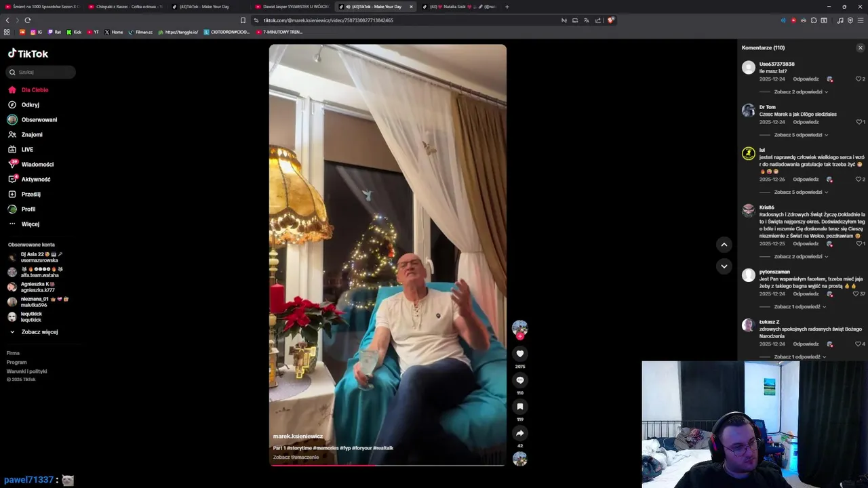Screen dimensions: 868x488
Task: Switch to Śmierć na 1000 Sposobów tab
Action: 42,7
